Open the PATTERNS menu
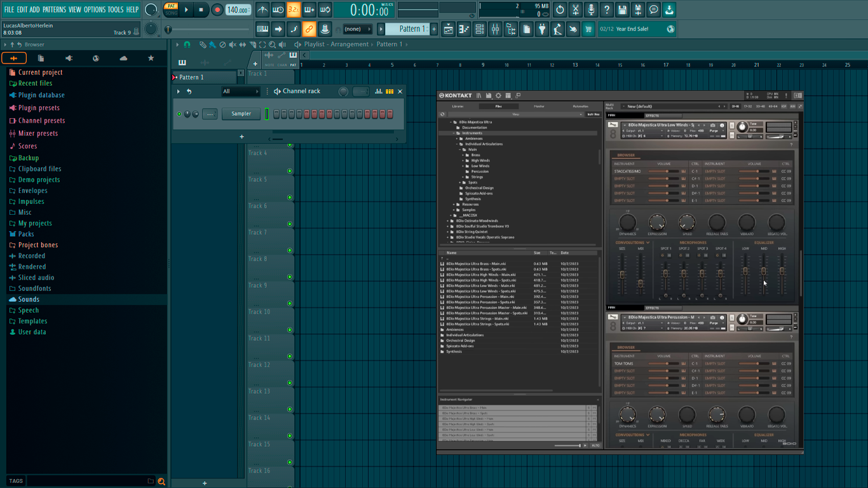Screen dimensions: 868x488 click(x=54, y=10)
